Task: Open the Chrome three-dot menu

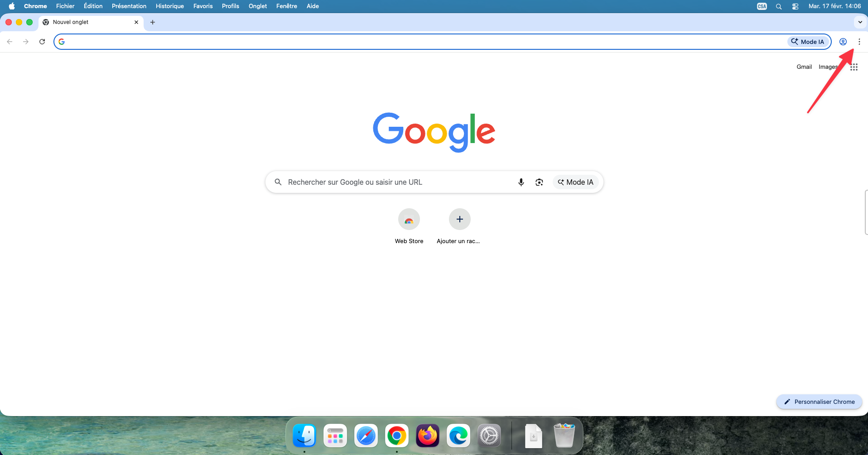Action: (859, 42)
